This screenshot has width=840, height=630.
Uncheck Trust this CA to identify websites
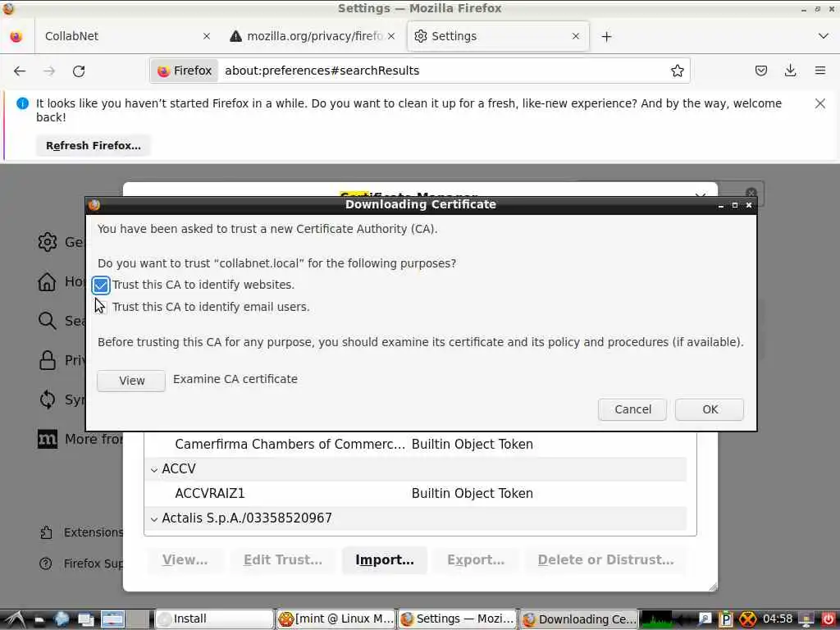101,285
